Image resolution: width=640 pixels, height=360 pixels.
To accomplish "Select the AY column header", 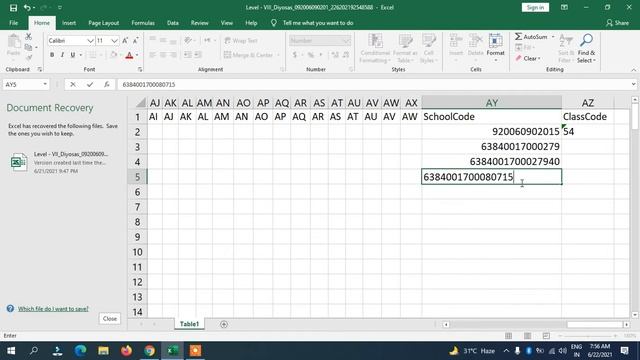I will click(x=491, y=103).
